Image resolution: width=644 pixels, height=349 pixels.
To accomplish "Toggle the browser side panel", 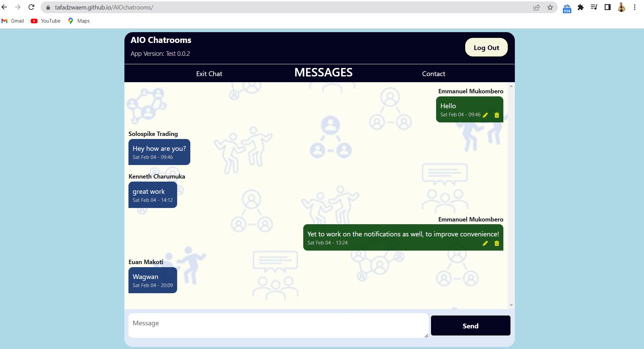I will coord(607,7).
